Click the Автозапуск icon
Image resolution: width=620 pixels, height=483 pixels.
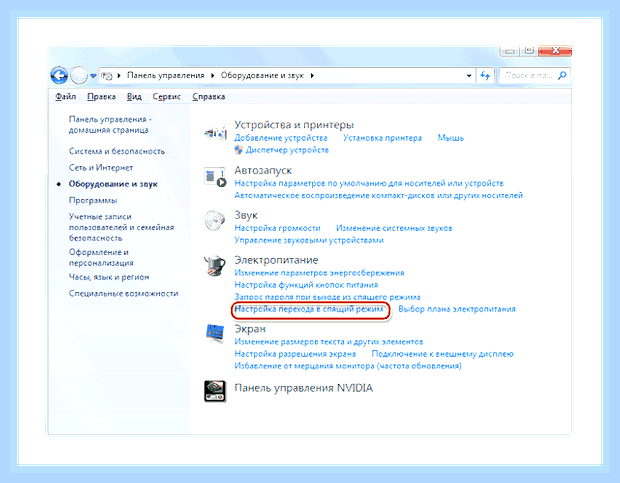pyautogui.click(x=215, y=177)
